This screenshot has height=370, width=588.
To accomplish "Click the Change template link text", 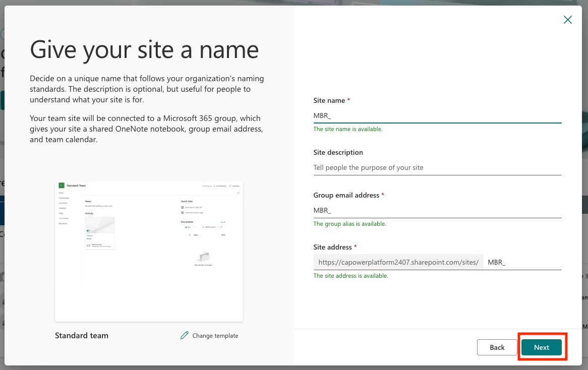I will coord(215,336).
